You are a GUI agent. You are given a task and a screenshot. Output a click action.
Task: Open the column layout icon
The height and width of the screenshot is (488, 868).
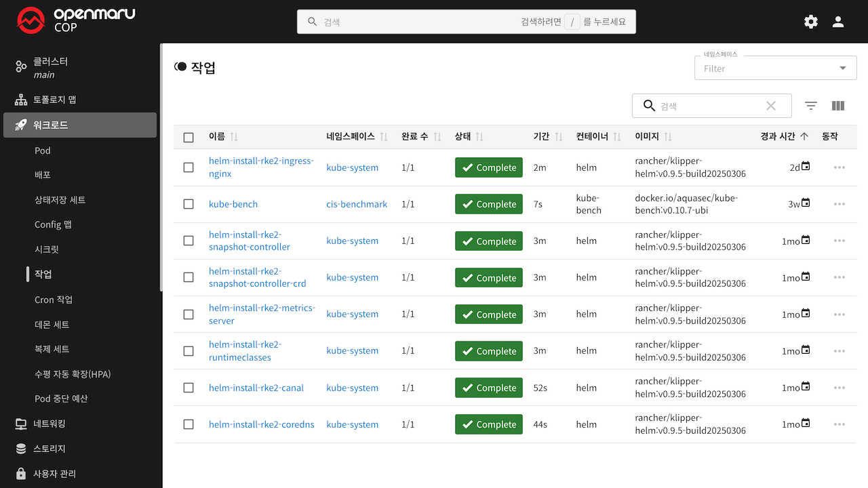click(x=838, y=106)
